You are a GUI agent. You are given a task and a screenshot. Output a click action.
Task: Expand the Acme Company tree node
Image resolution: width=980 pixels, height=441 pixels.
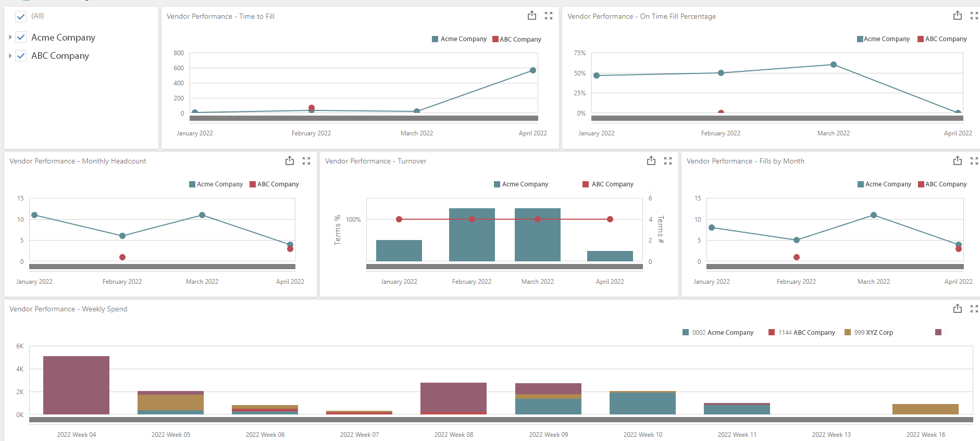coord(10,37)
